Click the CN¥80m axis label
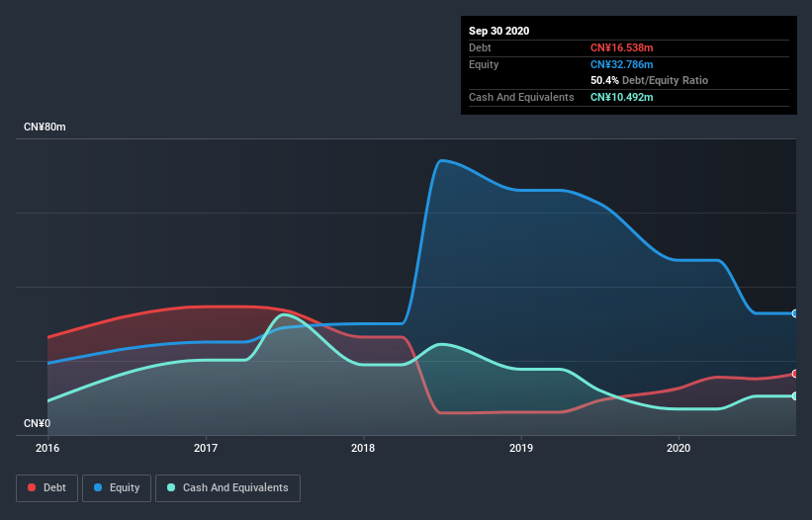Image resolution: width=812 pixels, height=520 pixels. click(45, 127)
